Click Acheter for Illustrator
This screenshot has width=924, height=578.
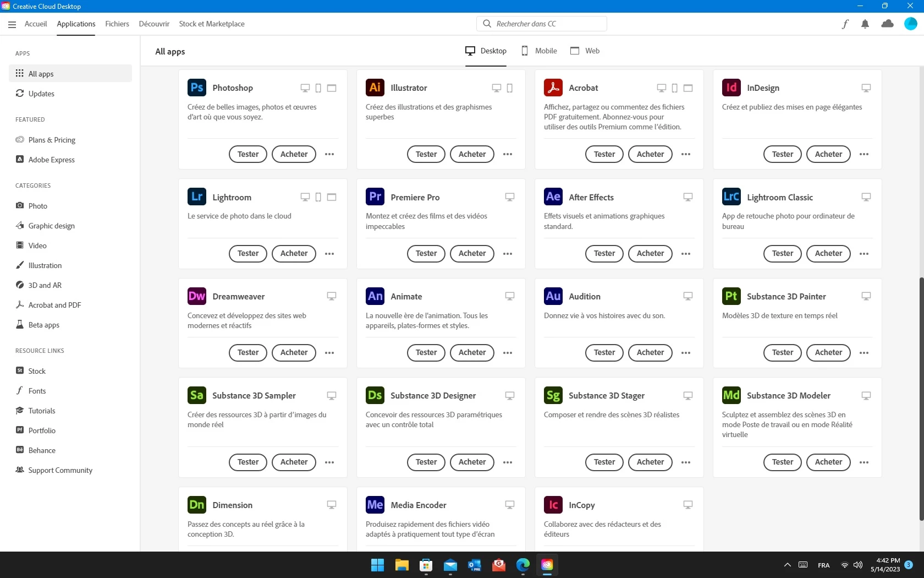click(472, 154)
